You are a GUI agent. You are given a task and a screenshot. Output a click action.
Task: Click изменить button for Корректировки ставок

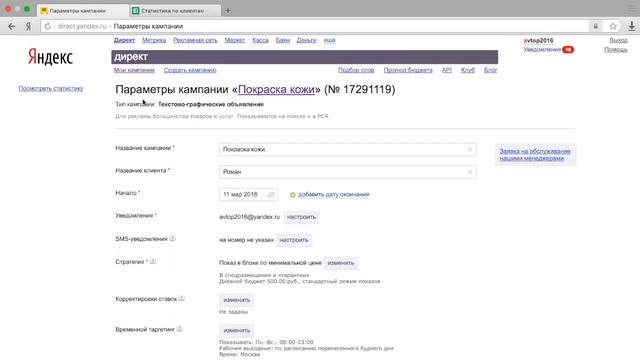pos(237,300)
